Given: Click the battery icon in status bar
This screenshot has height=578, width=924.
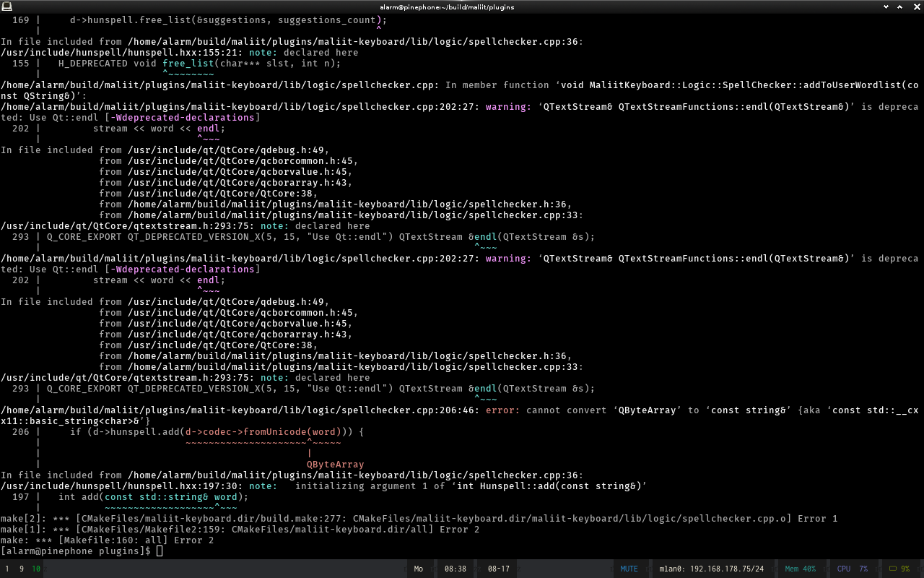Looking at the screenshot, I should tap(894, 569).
